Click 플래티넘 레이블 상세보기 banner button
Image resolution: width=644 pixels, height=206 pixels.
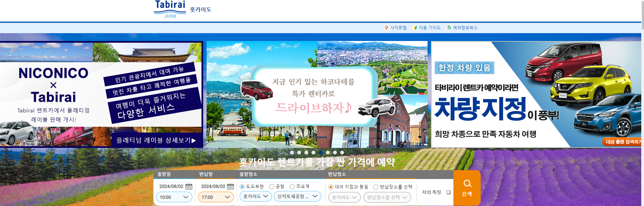[156, 140]
